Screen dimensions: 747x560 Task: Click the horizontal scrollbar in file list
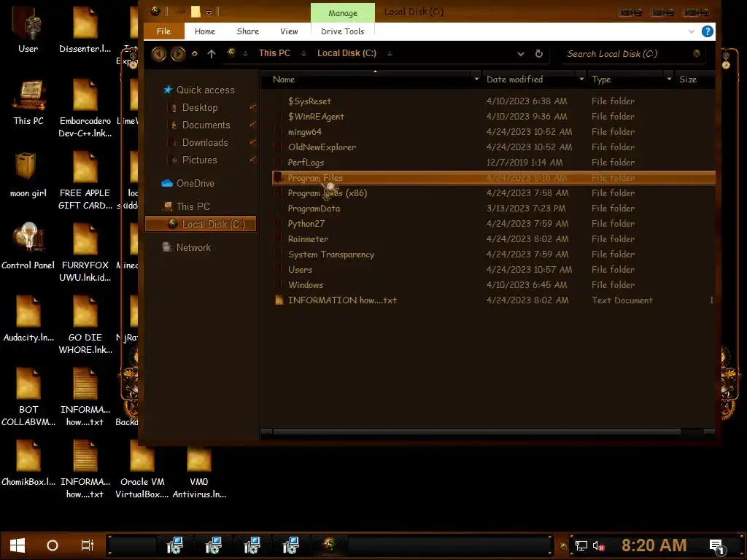coord(476,432)
